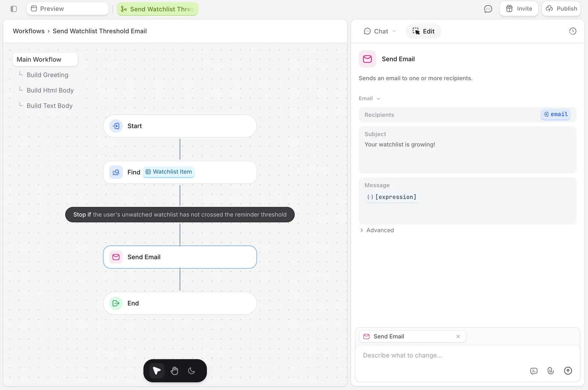The height and width of the screenshot is (390, 588).
Task: Click the Send Email context chip icon
Action: (x=366, y=336)
